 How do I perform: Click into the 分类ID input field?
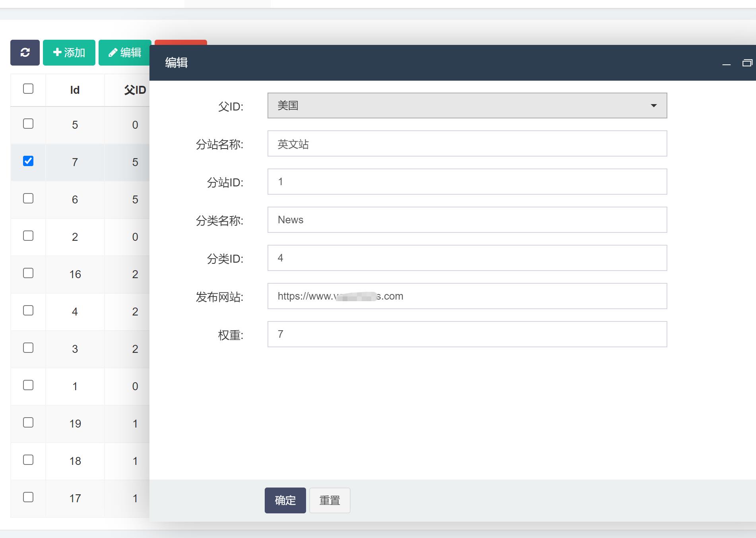467,258
